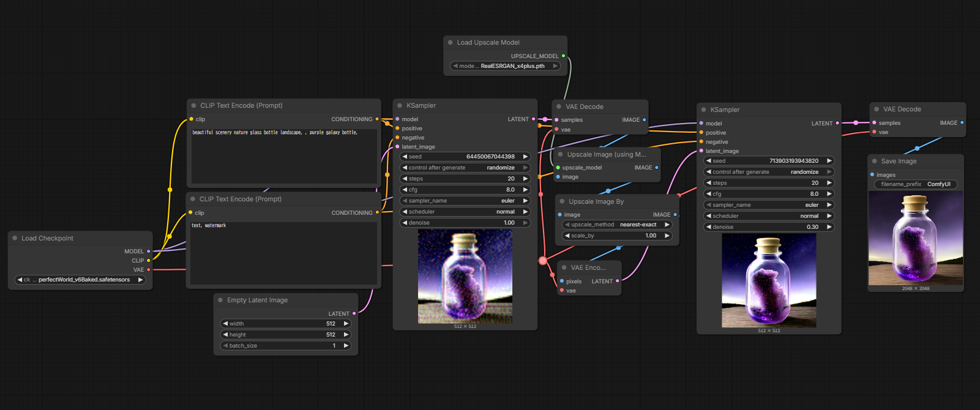Image resolution: width=980 pixels, height=410 pixels.
Task: Decrease batch_size using the left arrow
Action: click(225, 346)
